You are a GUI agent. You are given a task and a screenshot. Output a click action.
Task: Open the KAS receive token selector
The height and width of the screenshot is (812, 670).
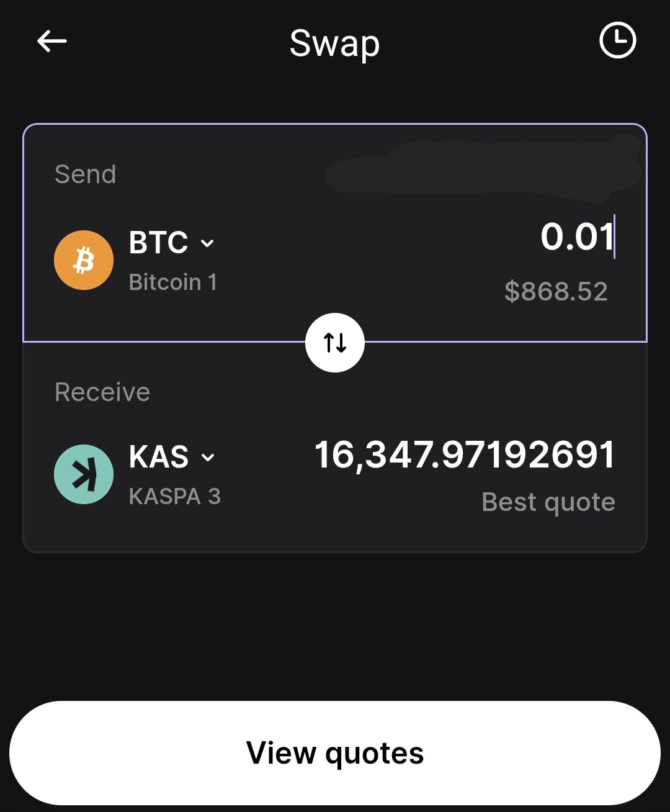point(159,458)
